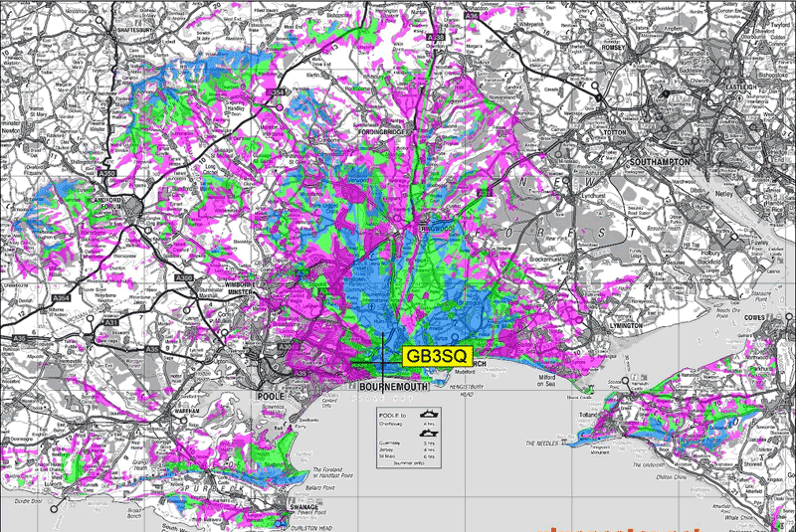
Task: Click the Ballard Point label
Action: [x=321, y=487]
